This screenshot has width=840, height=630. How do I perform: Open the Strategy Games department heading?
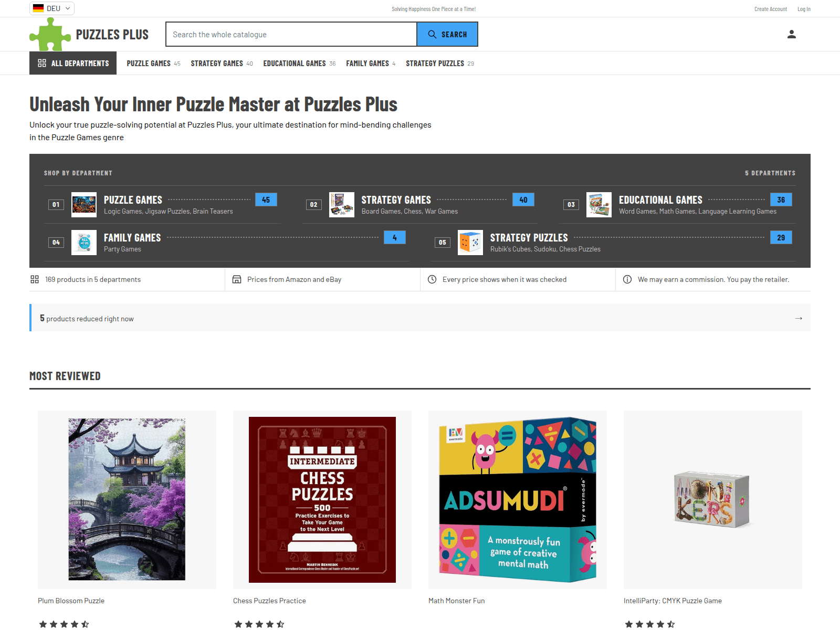(x=396, y=200)
